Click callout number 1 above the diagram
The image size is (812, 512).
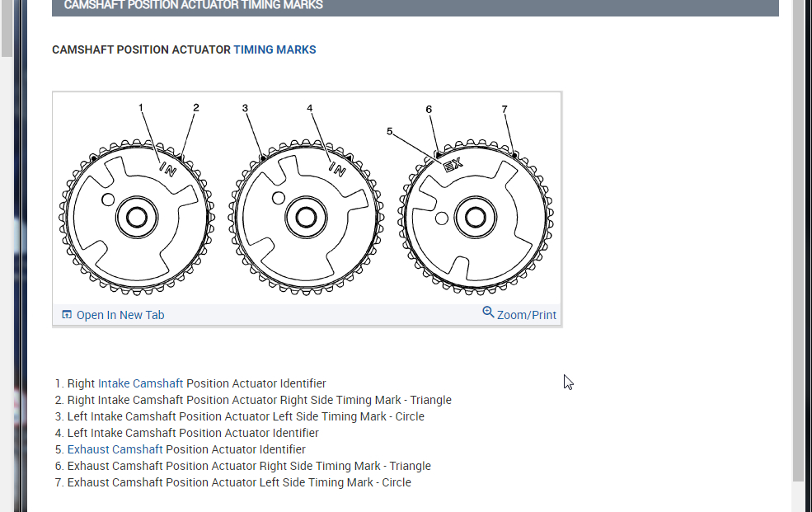141,107
